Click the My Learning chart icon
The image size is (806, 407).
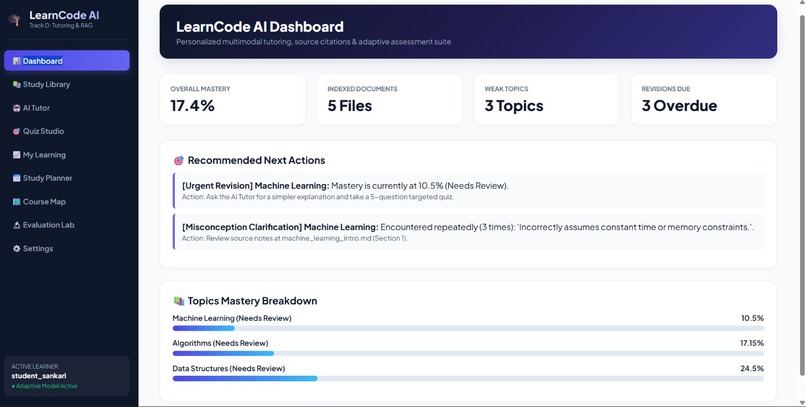[x=16, y=155]
